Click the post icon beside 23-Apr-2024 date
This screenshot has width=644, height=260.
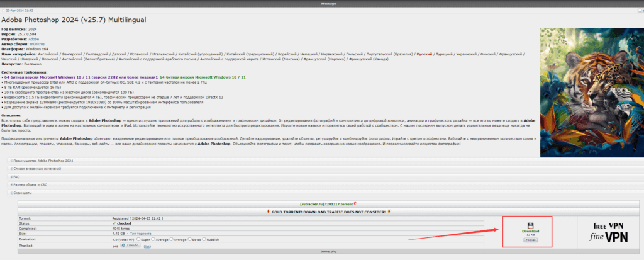[3, 11]
